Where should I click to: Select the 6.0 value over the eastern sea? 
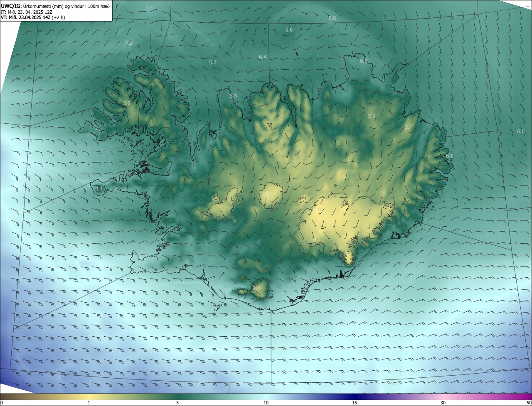(521, 131)
